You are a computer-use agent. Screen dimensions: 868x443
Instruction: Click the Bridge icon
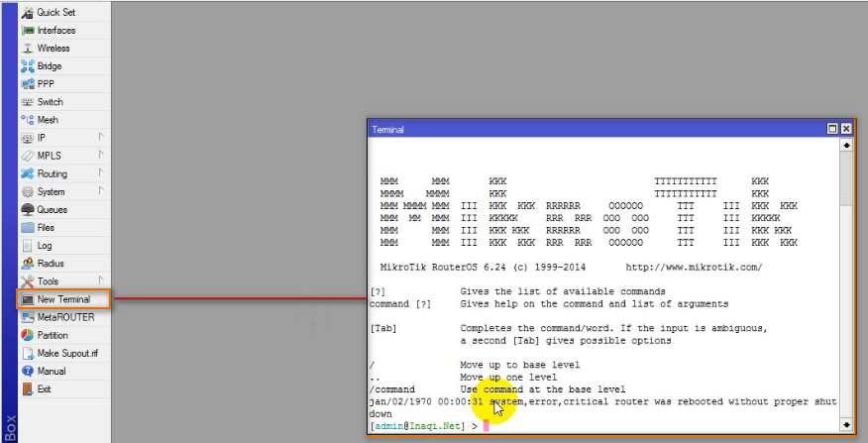click(x=27, y=65)
